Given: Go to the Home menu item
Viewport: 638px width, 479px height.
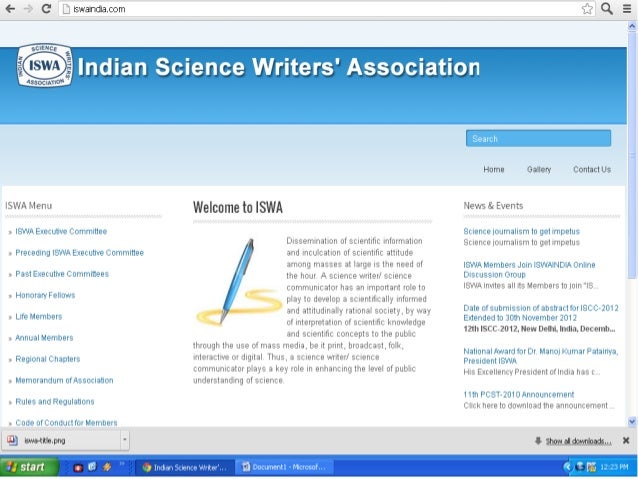Looking at the screenshot, I should (x=494, y=169).
